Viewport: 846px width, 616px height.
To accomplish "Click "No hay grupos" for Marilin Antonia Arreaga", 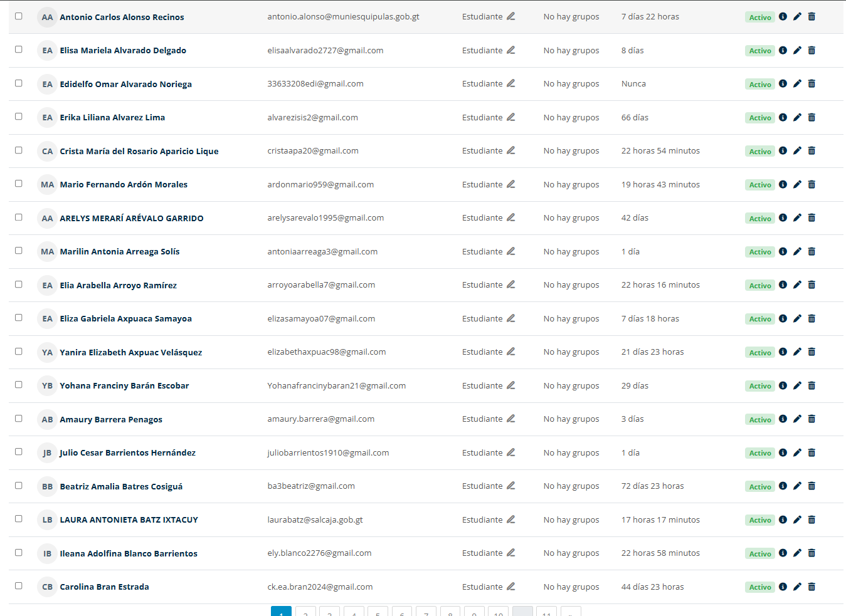I will click(x=571, y=251).
